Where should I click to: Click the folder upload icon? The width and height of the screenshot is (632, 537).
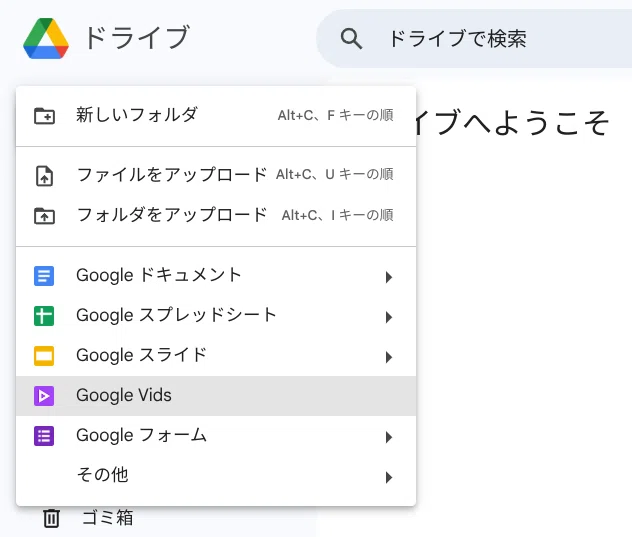tap(44, 216)
